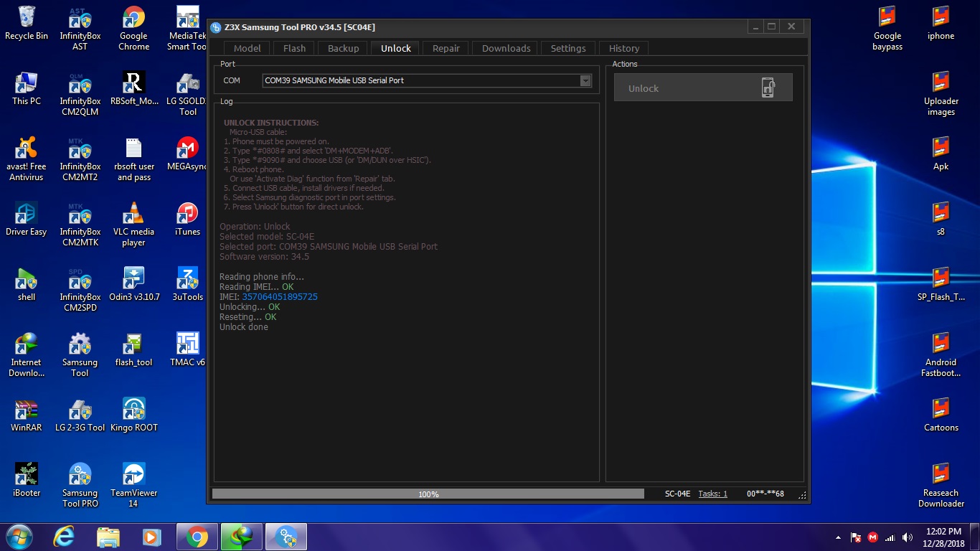Open Android Fastboot desktop folder
Image resolution: width=980 pixels, height=551 pixels.
click(941, 355)
